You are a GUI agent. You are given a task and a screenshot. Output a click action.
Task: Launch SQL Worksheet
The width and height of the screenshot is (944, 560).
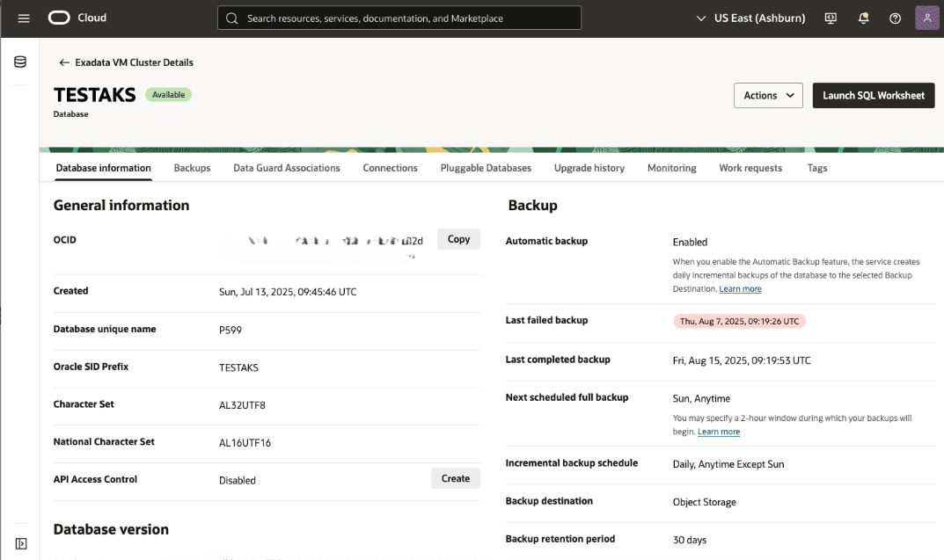point(873,95)
